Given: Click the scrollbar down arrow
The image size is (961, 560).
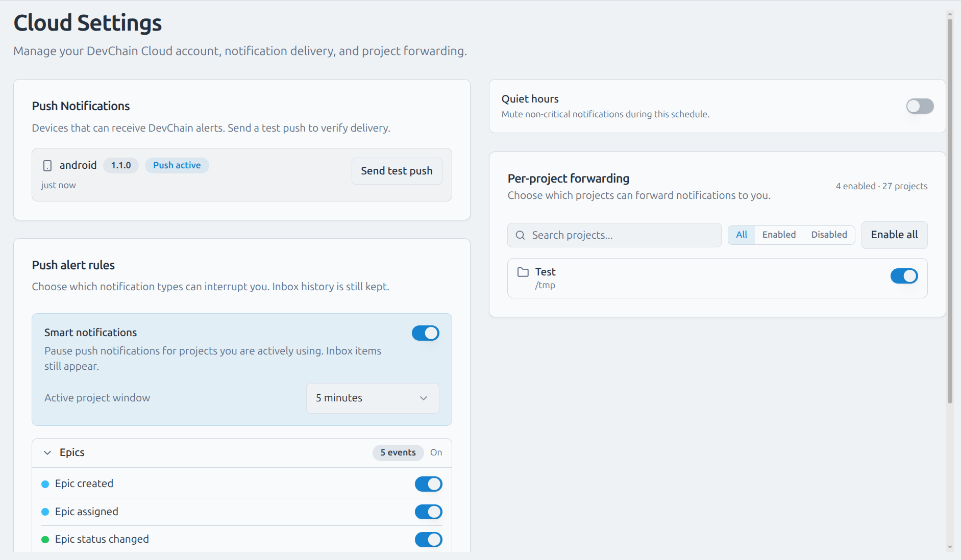Looking at the screenshot, I should click(950, 547).
